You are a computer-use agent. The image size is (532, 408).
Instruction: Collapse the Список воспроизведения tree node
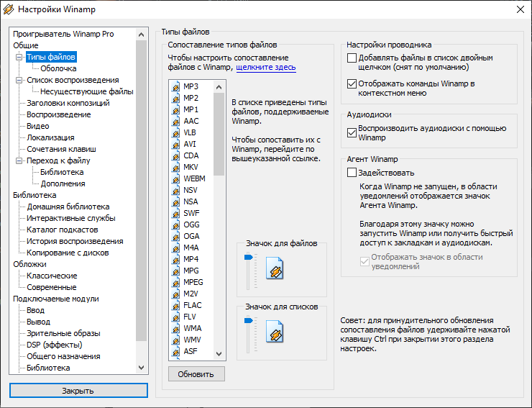point(19,80)
